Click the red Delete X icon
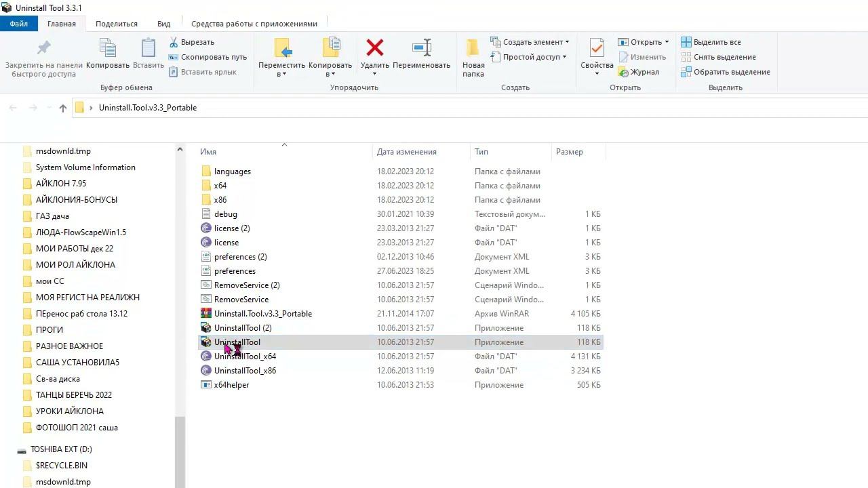 coord(375,47)
